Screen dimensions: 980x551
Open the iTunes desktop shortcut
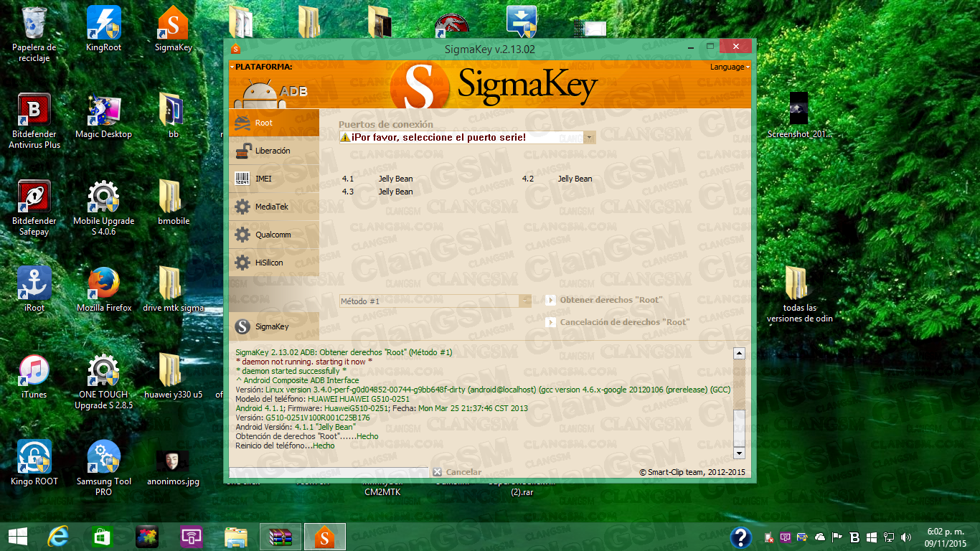click(34, 377)
